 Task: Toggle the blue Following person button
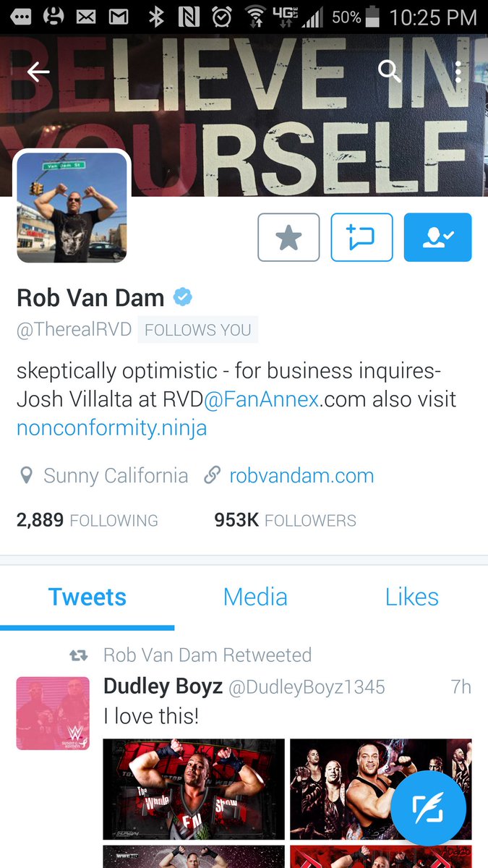(437, 237)
